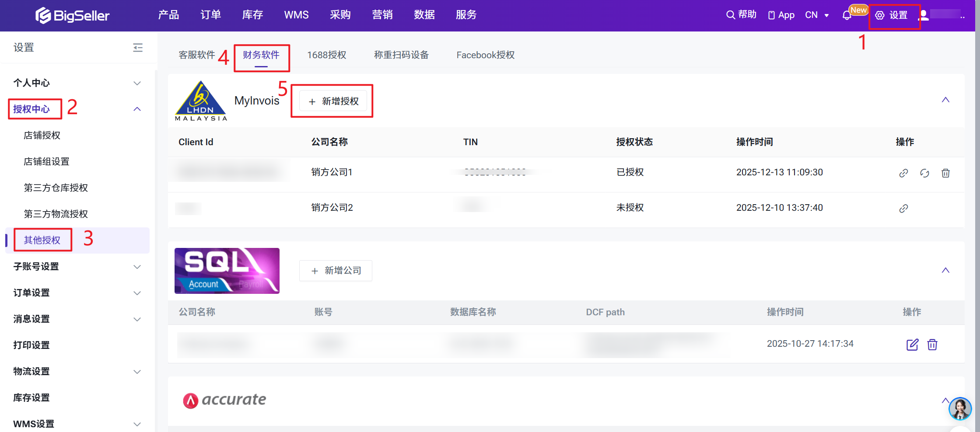Click the 新增公司 button
The image size is (980, 432).
[x=336, y=271]
